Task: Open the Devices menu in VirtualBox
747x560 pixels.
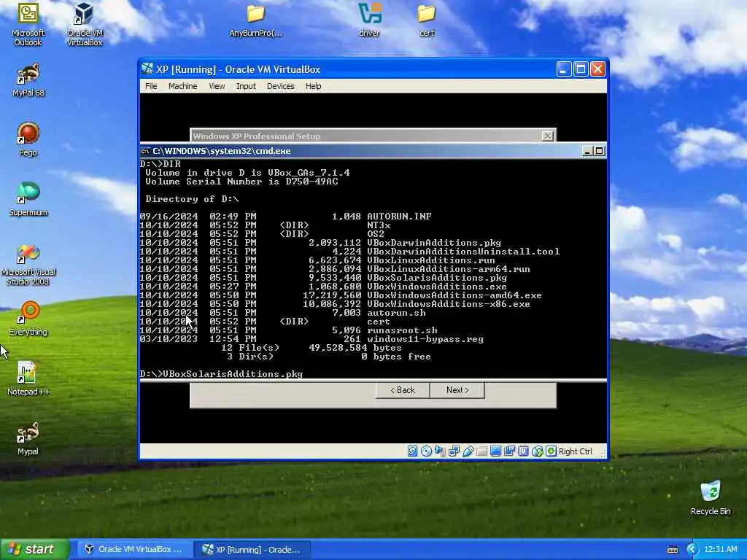Action: pos(280,86)
